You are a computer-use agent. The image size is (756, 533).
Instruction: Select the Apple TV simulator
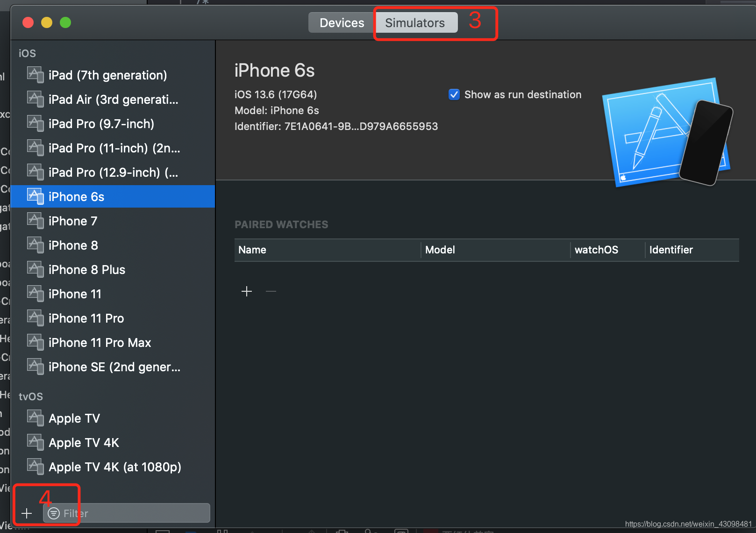pos(113,418)
